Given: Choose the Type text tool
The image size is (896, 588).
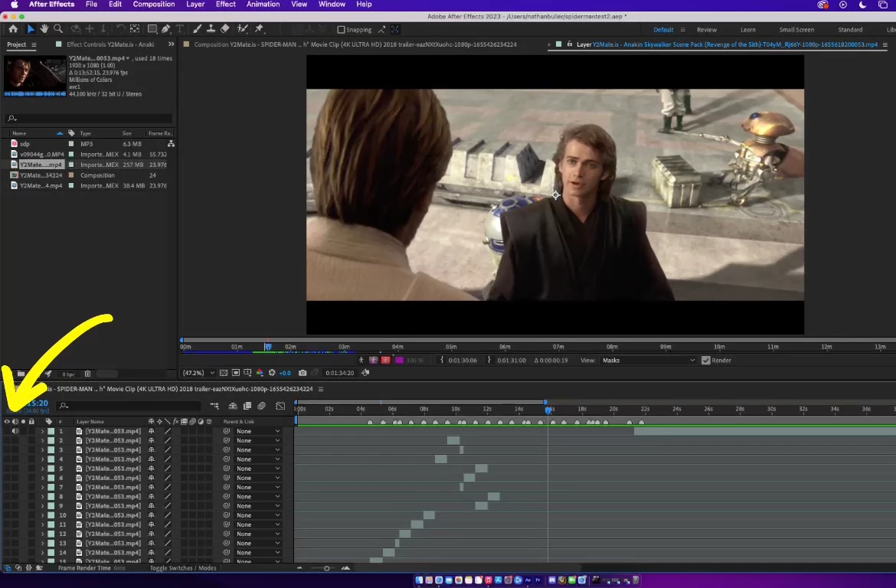Looking at the screenshot, I should 179,29.
